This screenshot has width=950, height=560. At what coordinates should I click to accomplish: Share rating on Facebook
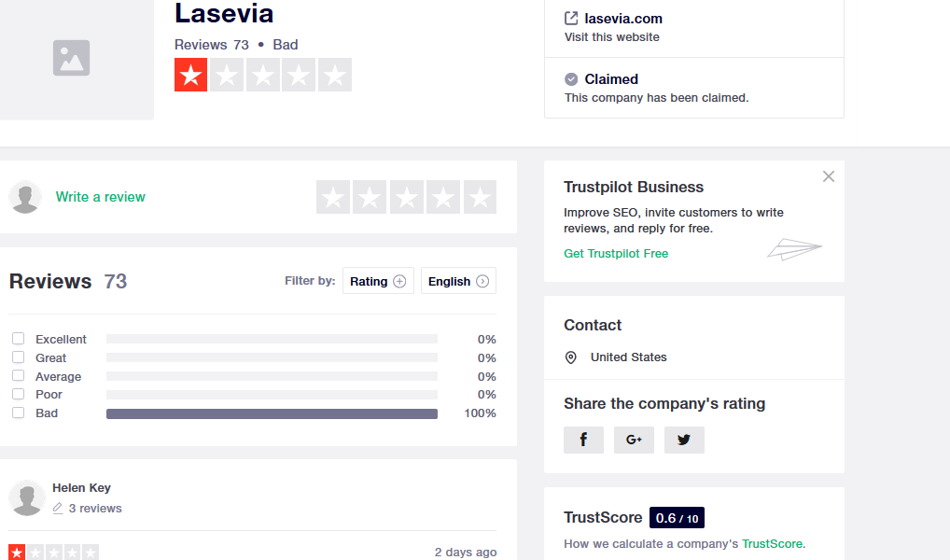point(583,440)
